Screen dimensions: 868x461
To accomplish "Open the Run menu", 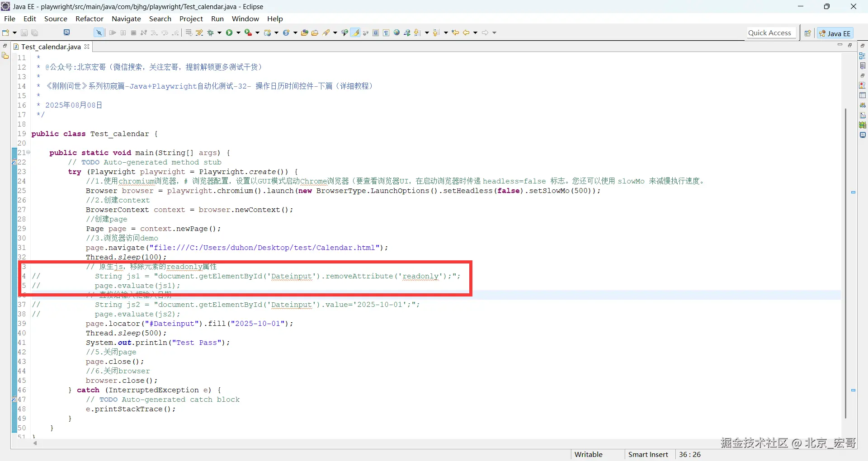I will (217, 19).
